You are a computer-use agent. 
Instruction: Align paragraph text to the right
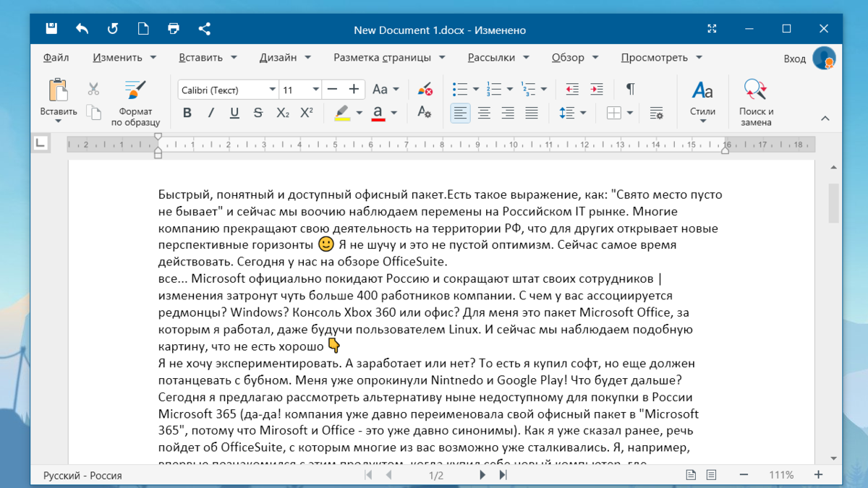pyautogui.click(x=508, y=113)
